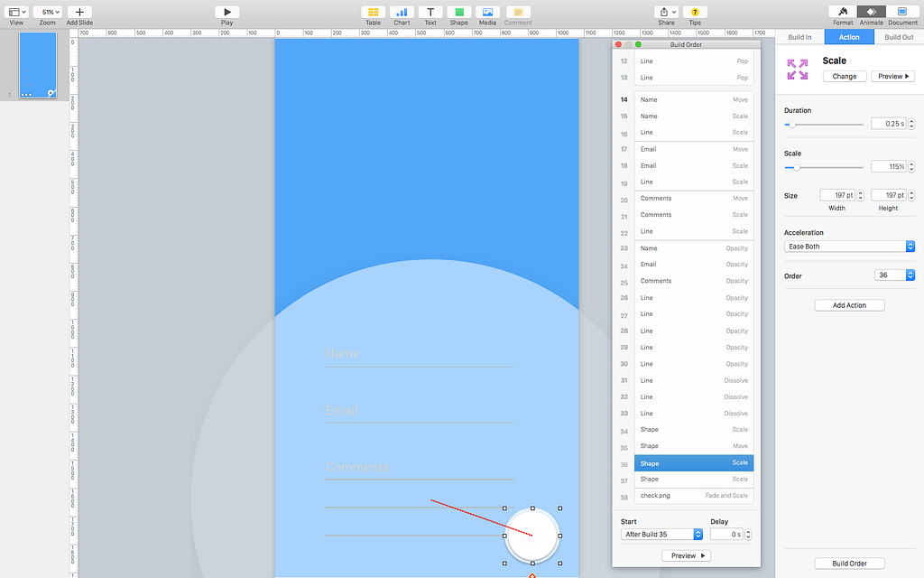Open the Acceleration Ease Both dropdown
Viewport: 924px width, 578px height.
pos(849,247)
